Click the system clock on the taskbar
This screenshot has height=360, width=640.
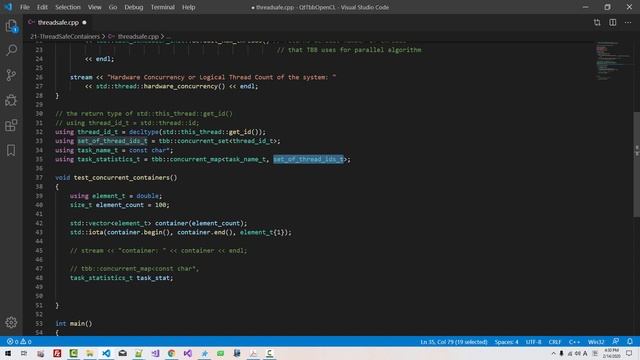[x=611, y=353]
